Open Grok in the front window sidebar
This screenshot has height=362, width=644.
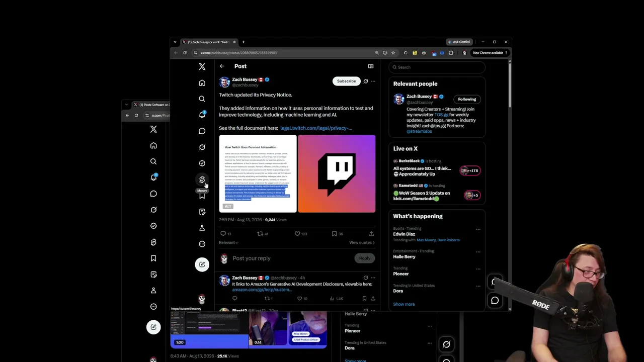point(202,147)
